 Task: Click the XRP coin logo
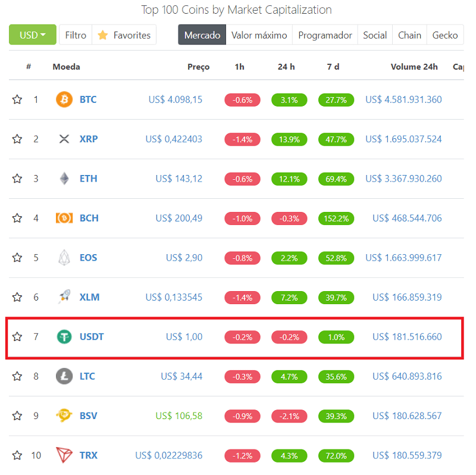pyautogui.click(x=64, y=139)
